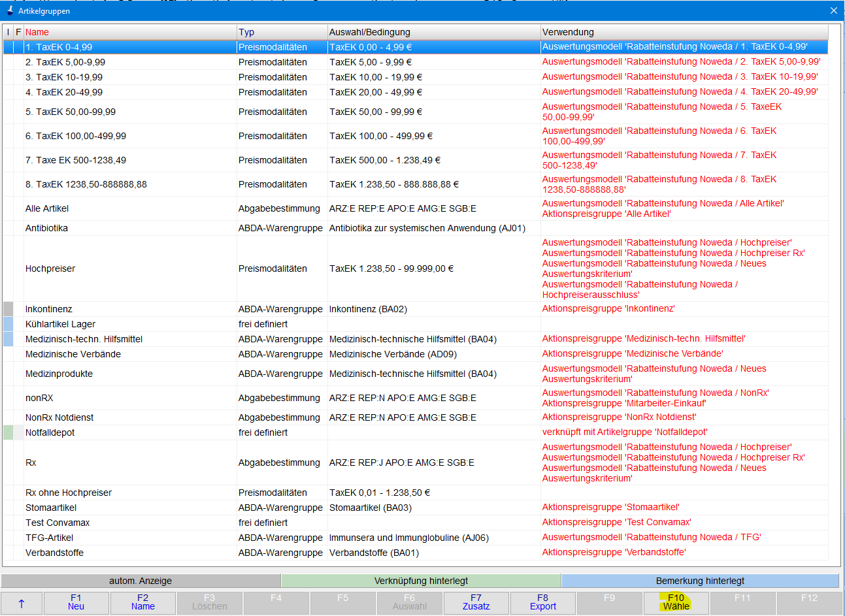Screen dimensions: 845x616
Task: Select the 'Test Convamax' name cell
Action: pos(130,523)
